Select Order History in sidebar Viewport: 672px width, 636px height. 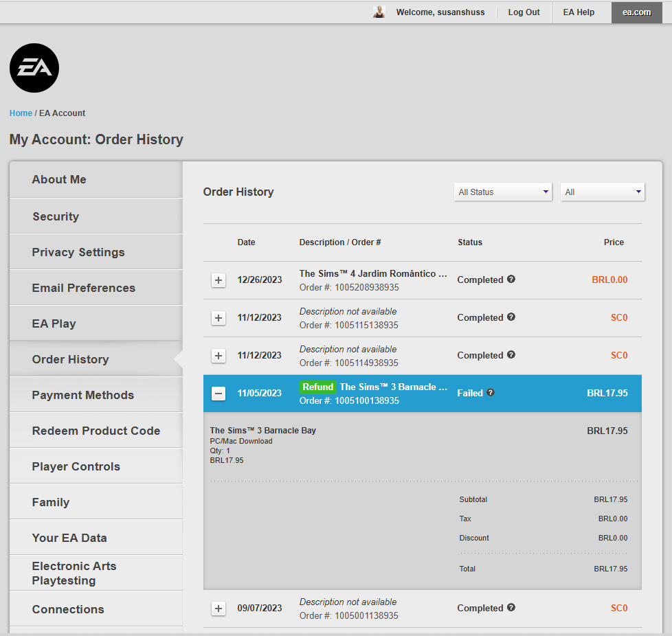[x=96, y=359]
